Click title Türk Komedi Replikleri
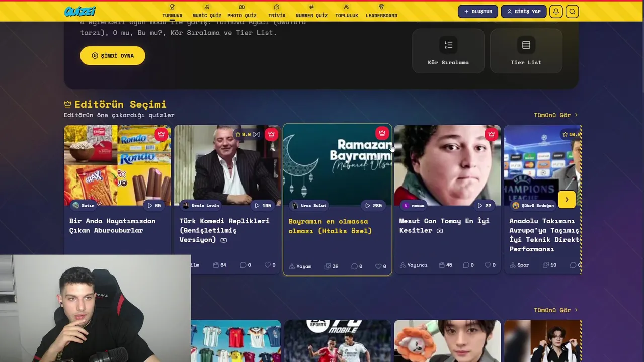Viewport: 644px width, 362px height. point(224,230)
